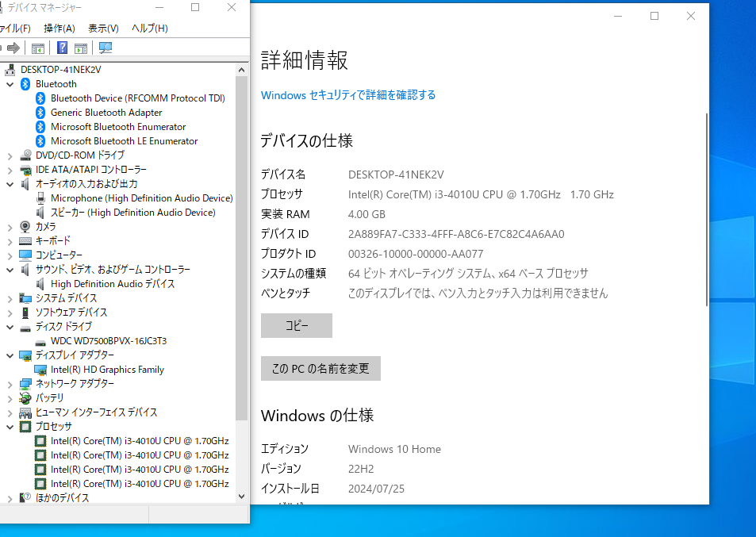This screenshot has height=537, width=756.
Task: Click the システム デバイス icon
Action: click(x=25, y=298)
